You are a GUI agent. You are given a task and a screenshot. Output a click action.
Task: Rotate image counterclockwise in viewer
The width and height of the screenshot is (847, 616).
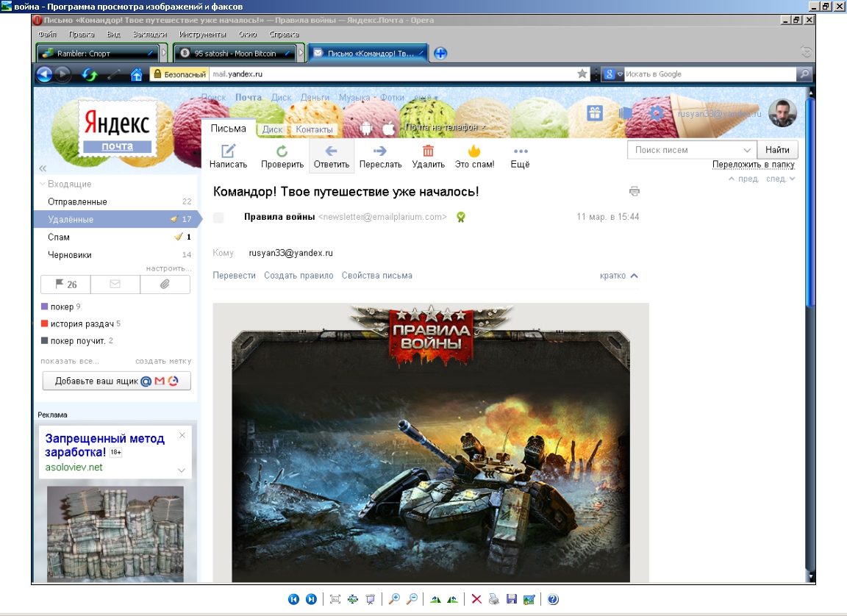pos(453,598)
